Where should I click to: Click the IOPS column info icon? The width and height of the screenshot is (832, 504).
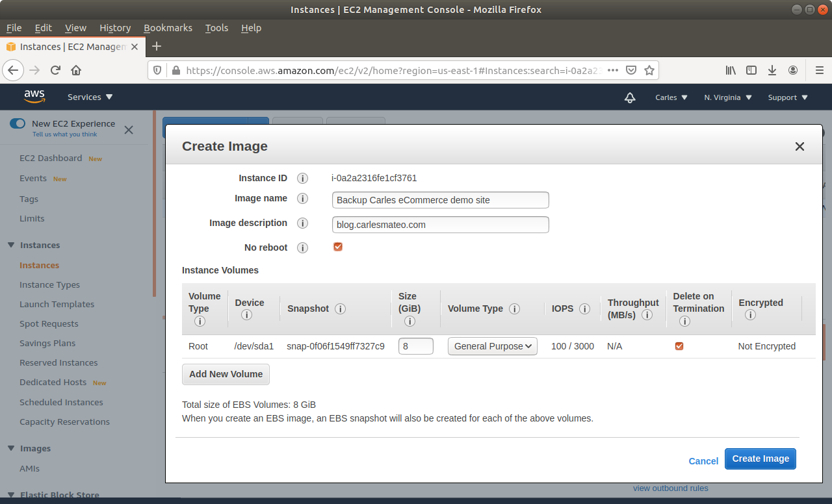[x=584, y=309]
